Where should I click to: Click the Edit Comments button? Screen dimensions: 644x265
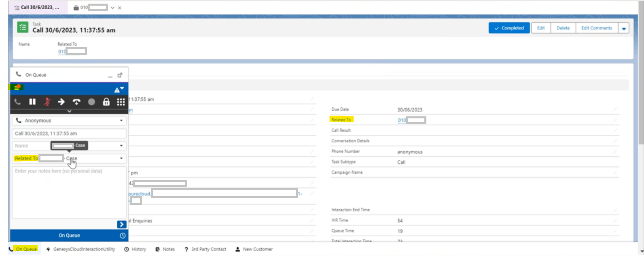pyautogui.click(x=596, y=28)
